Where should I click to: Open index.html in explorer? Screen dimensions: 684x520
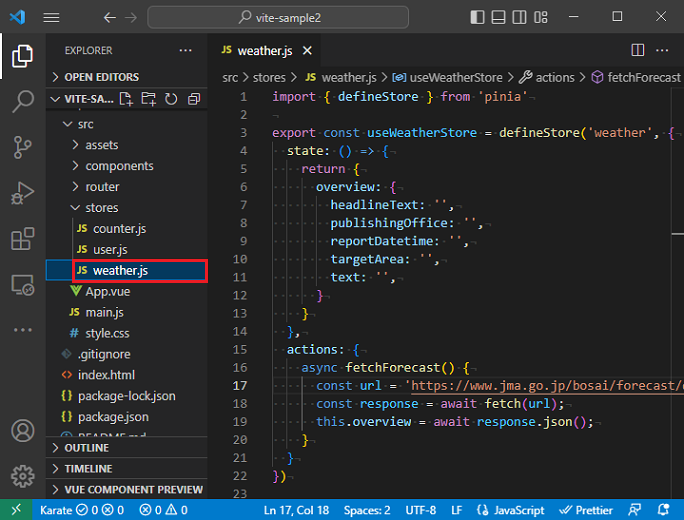[x=127, y=375]
